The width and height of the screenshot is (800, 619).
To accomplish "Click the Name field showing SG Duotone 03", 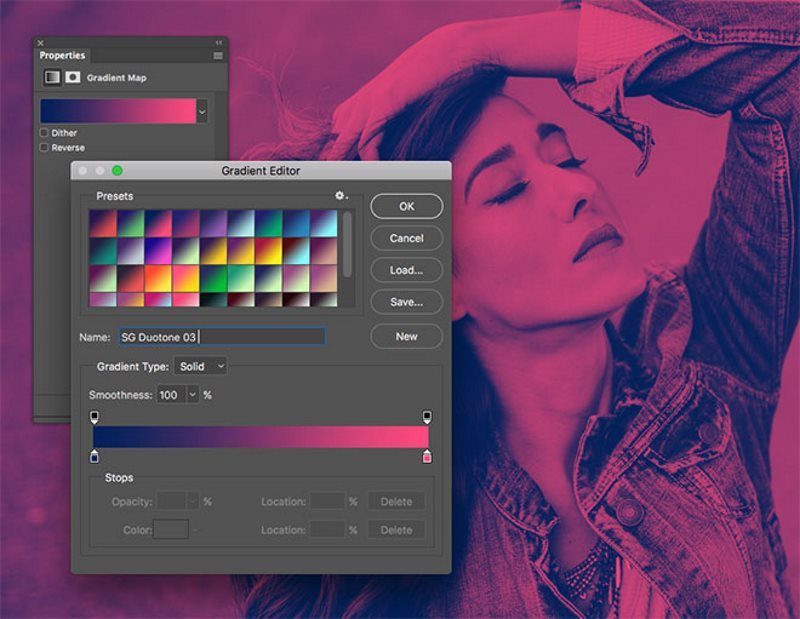I will (220, 336).
